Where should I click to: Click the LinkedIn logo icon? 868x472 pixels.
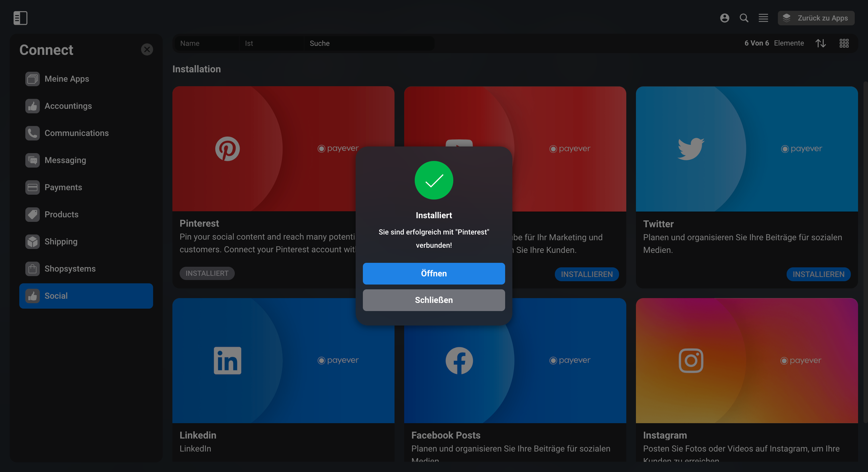pos(228,360)
